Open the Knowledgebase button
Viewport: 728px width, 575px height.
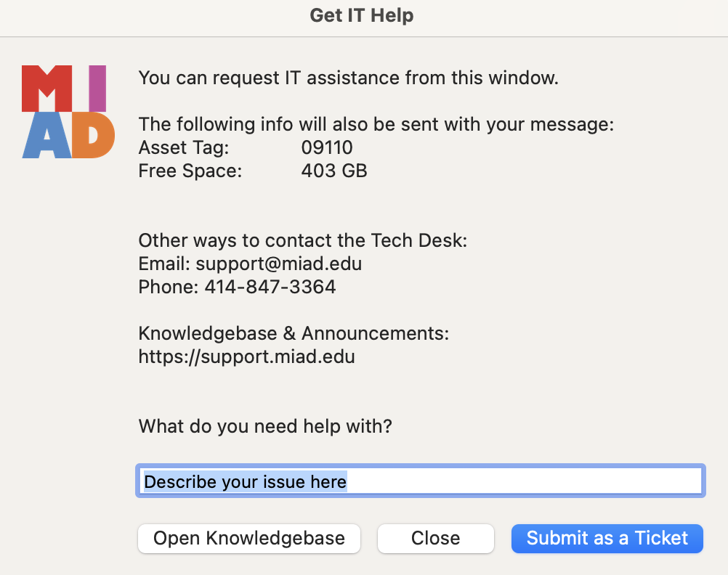click(249, 539)
